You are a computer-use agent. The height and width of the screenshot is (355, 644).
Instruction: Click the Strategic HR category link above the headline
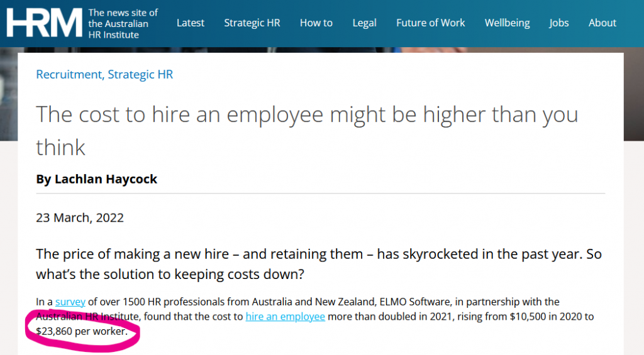point(140,74)
